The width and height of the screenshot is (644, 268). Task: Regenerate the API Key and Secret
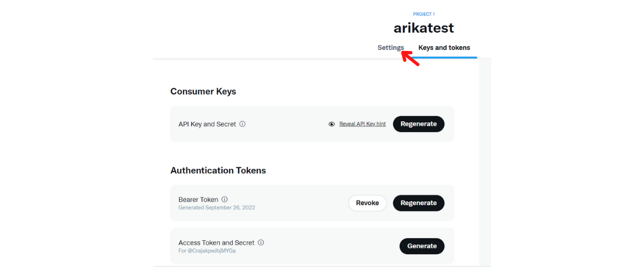[419, 124]
